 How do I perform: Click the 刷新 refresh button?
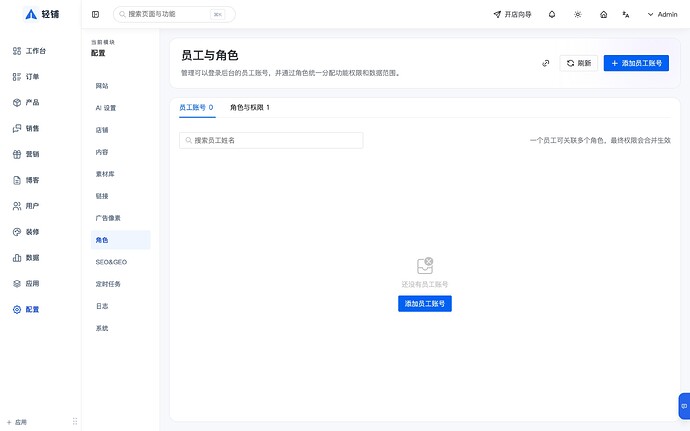pos(579,63)
